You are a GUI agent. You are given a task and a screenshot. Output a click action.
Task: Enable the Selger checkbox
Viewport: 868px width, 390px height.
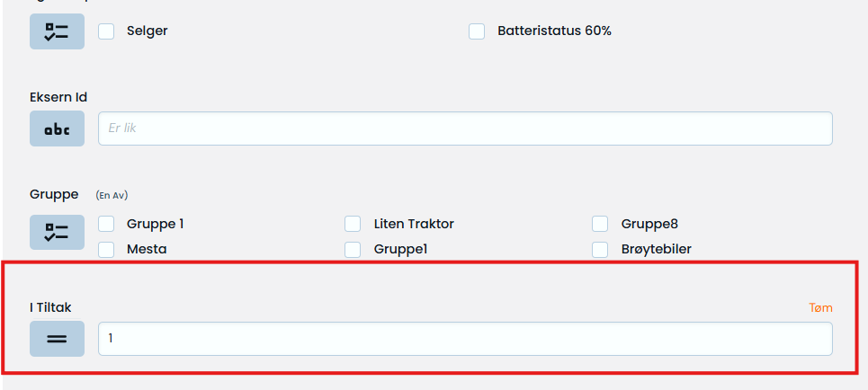pyautogui.click(x=106, y=31)
